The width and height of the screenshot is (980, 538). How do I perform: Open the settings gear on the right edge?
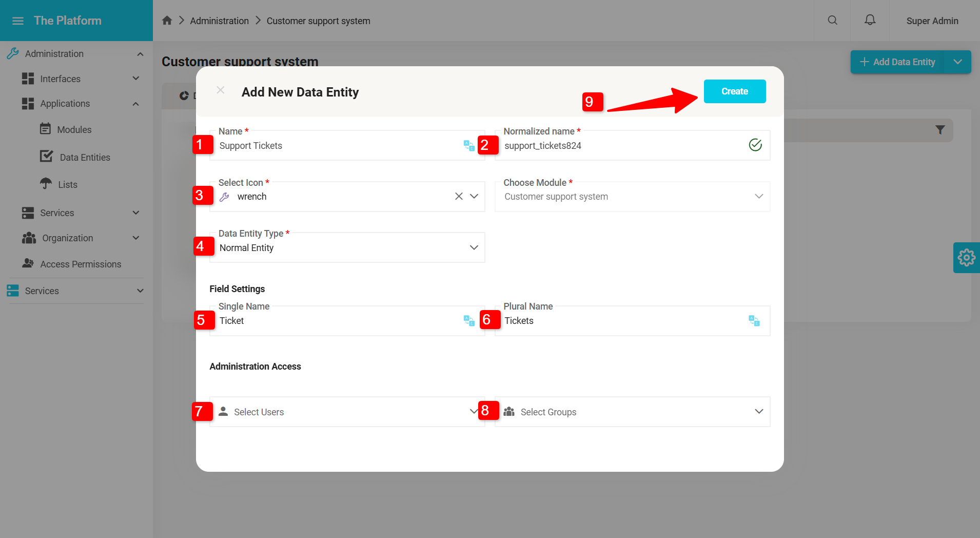coord(967,257)
